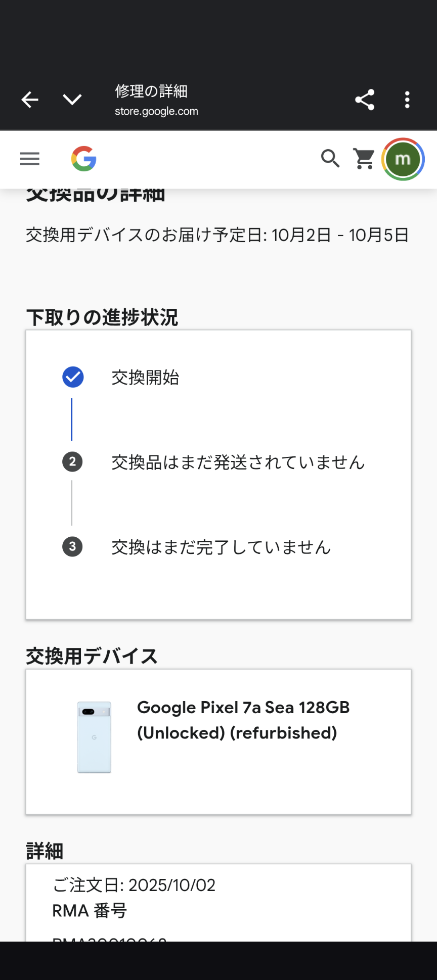The width and height of the screenshot is (437, 980).
Task: Select the step 2 circle marker
Action: [72, 461]
